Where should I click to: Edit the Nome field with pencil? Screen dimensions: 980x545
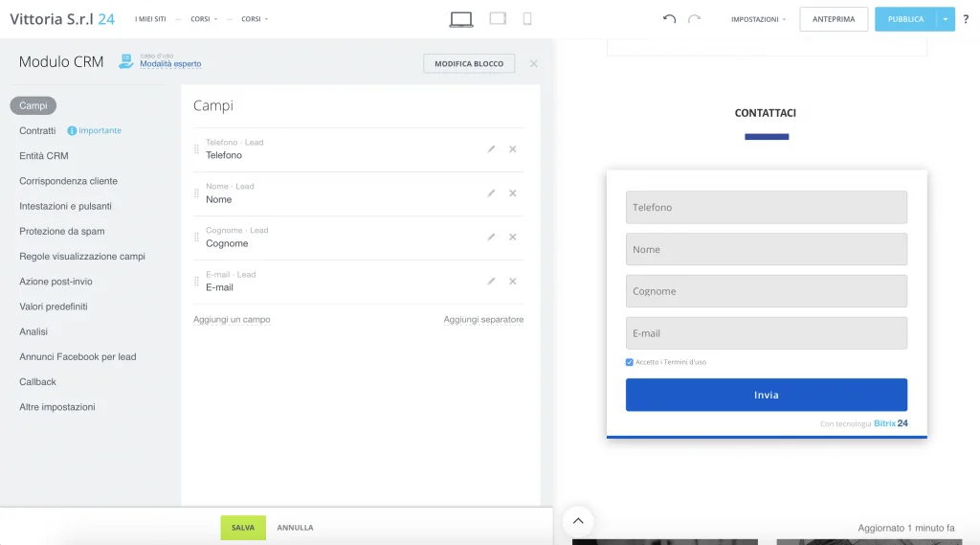click(x=491, y=193)
